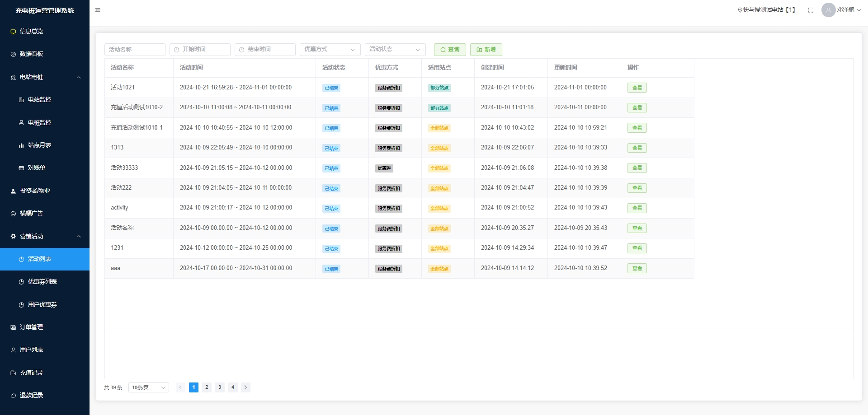Open 数据看板 menu item
The height and width of the screenshot is (415, 868).
[x=45, y=54]
